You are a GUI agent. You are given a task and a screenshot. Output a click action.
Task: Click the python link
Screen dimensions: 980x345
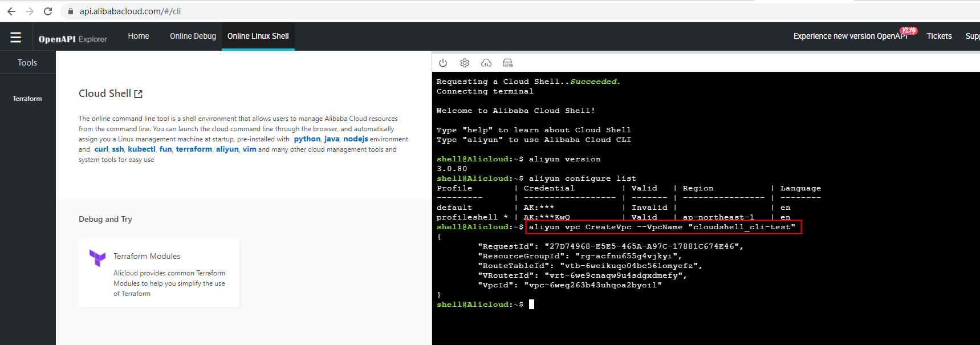[307, 139]
